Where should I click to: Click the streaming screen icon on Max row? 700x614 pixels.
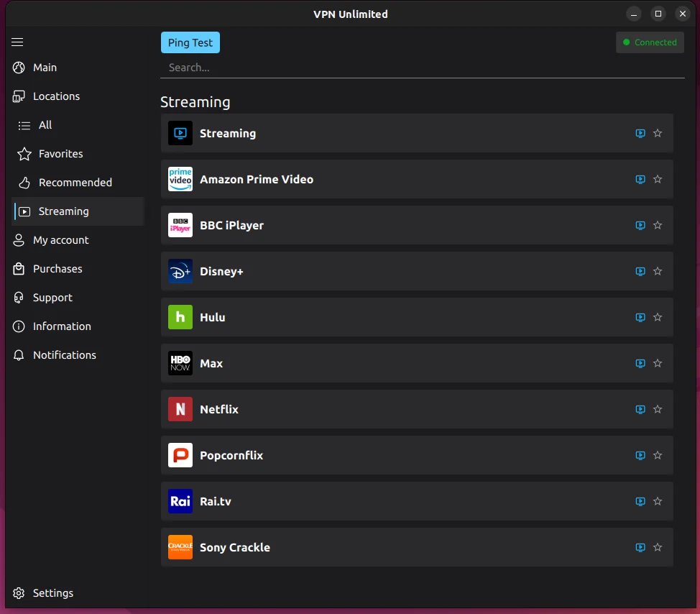pyautogui.click(x=640, y=363)
